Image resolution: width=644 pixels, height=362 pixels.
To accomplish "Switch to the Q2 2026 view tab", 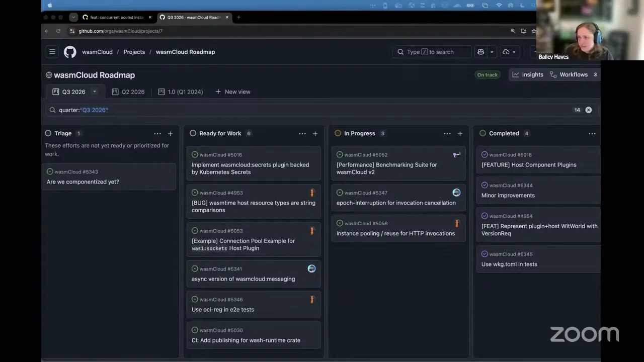I will [x=128, y=92].
